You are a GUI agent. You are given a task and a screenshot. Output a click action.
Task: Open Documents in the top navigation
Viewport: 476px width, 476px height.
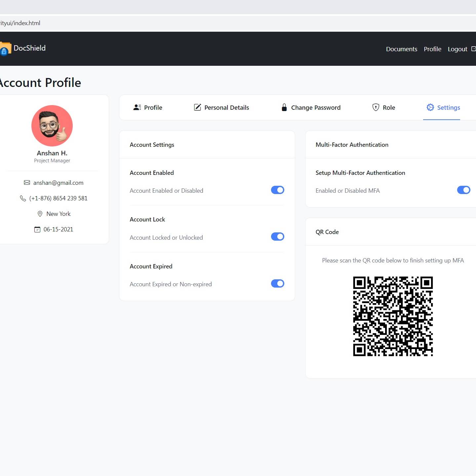click(x=402, y=49)
